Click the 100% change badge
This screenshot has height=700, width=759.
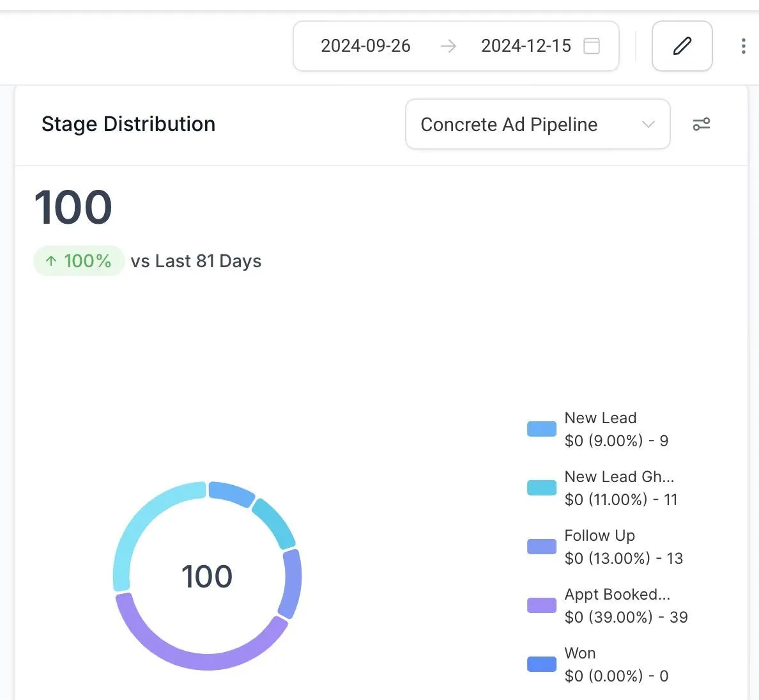point(79,261)
